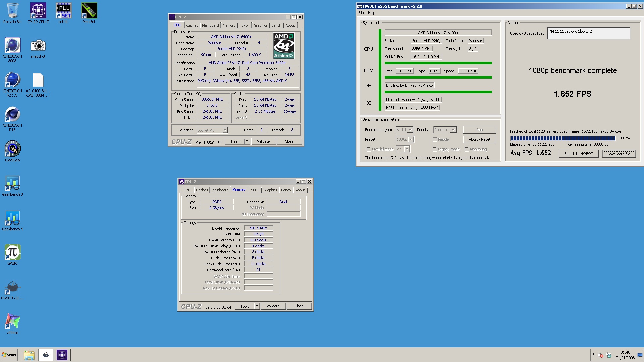Open the ClockGen desktop icon
Screen dimensions: 644x362
coord(12,151)
